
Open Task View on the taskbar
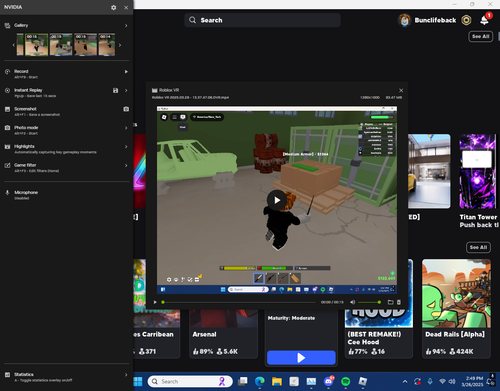click(243, 381)
